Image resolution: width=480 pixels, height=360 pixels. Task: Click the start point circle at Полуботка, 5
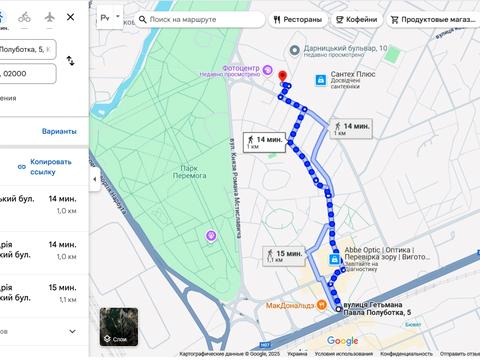339,310
